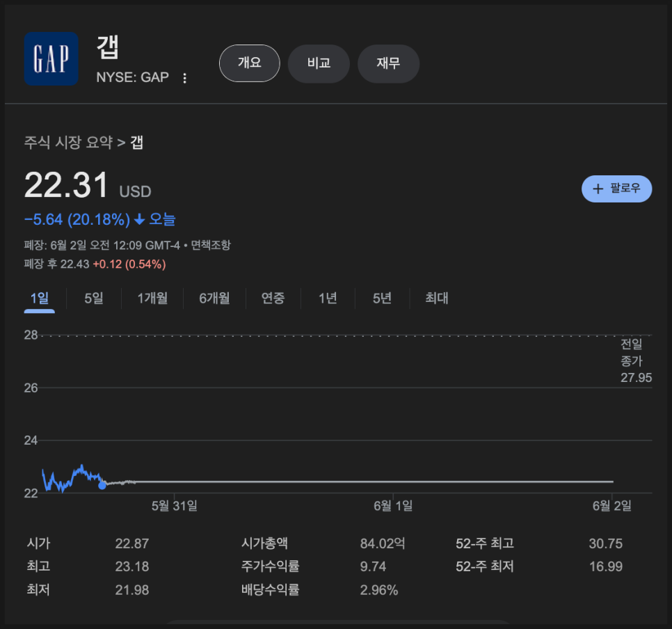Viewport: 672px width, 629px height.
Task: Select the 1일 time range
Action: (x=40, y=298)
